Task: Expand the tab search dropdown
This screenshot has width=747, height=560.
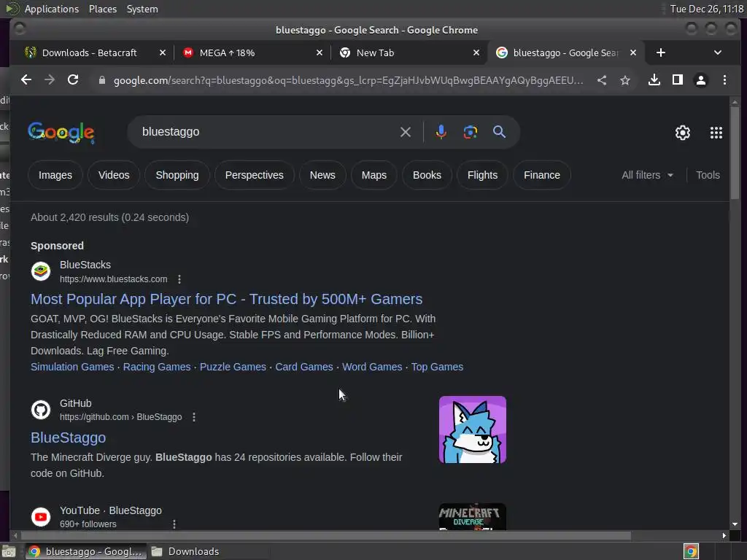Action: (718, 52)
